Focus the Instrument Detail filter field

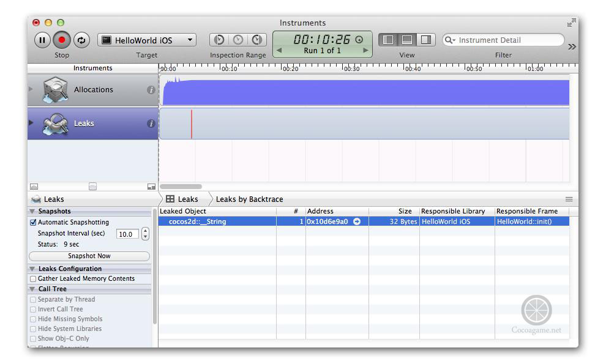tap(503, 40)
